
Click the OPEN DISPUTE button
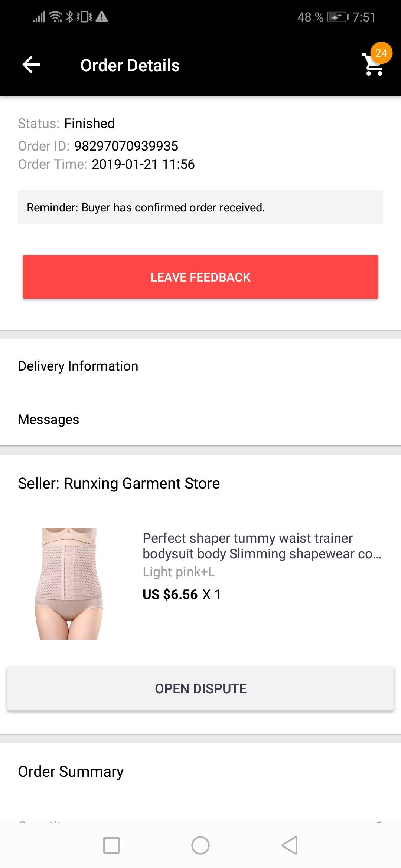pyautogui.click(x=200, y=688)
